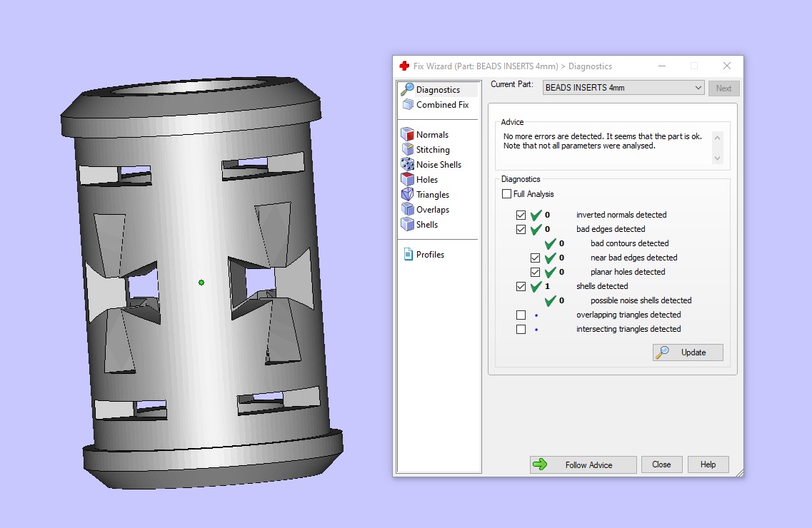Image resolution: width=812 pixels, height=528 pixels.
Task: Click the 'inverted normals detected' label
Action: (x=621, y=215)
